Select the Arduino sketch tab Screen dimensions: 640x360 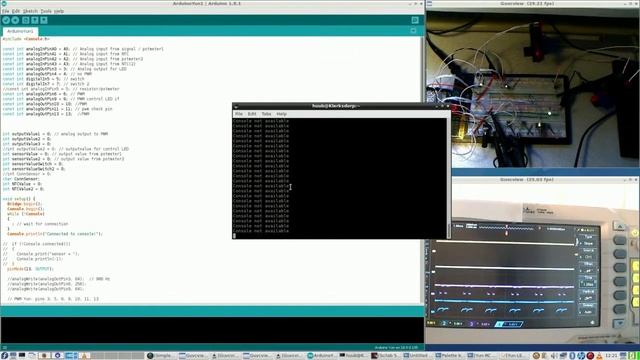(20, 31)
